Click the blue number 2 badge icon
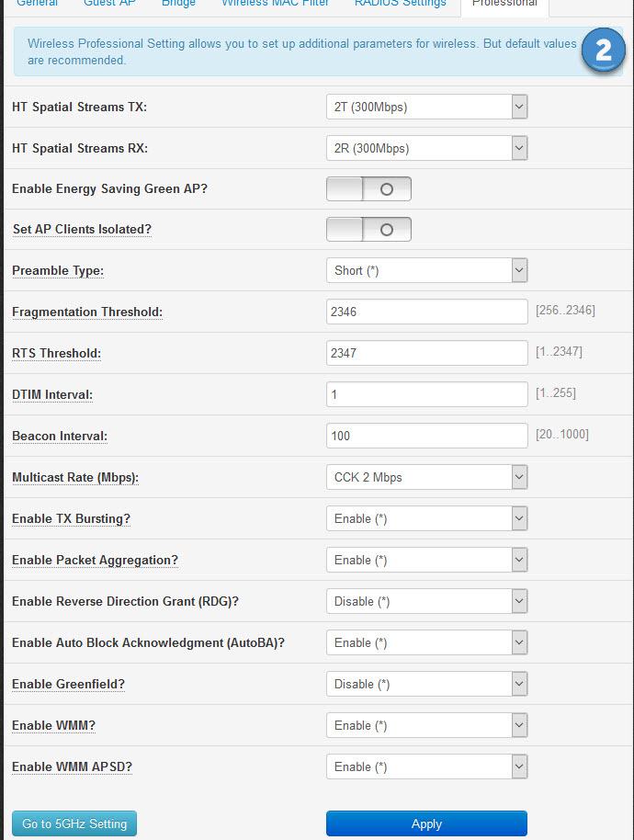Image resolution: width=634 pixels, height=840 pixels. [x=603, y=51]
